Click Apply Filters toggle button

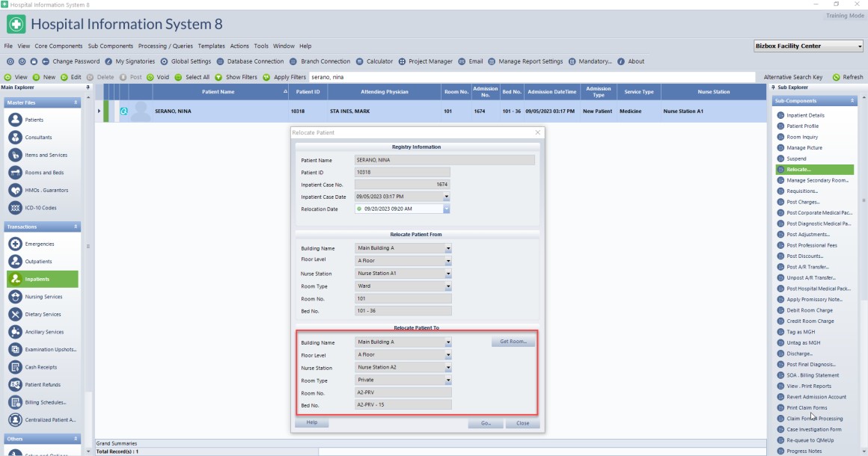click(266, 77)
